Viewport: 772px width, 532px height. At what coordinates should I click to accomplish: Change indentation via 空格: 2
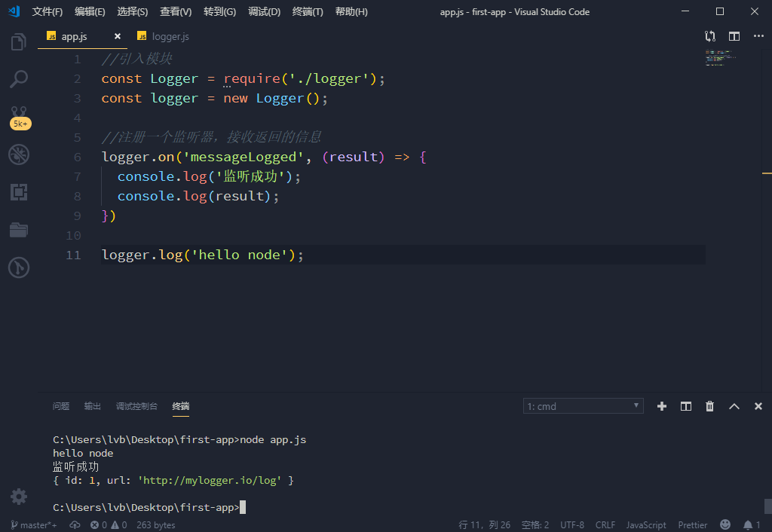pyautogui.click(x=535, y=525)
